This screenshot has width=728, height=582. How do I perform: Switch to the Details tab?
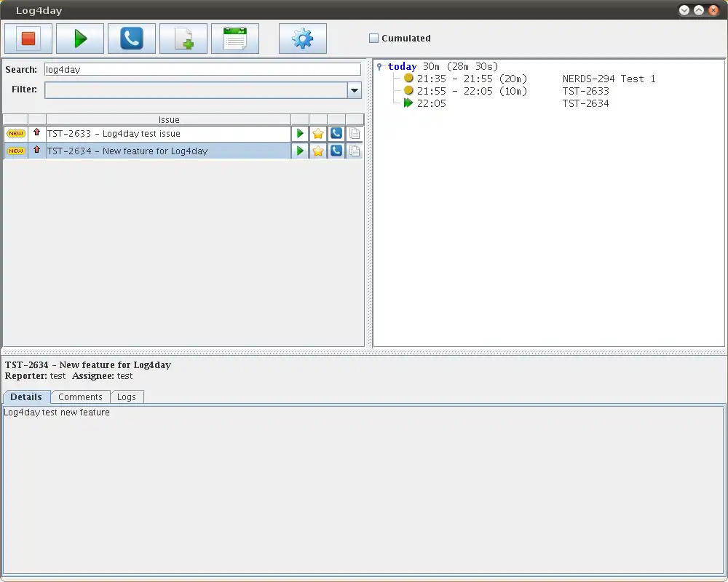pos(26,396)
